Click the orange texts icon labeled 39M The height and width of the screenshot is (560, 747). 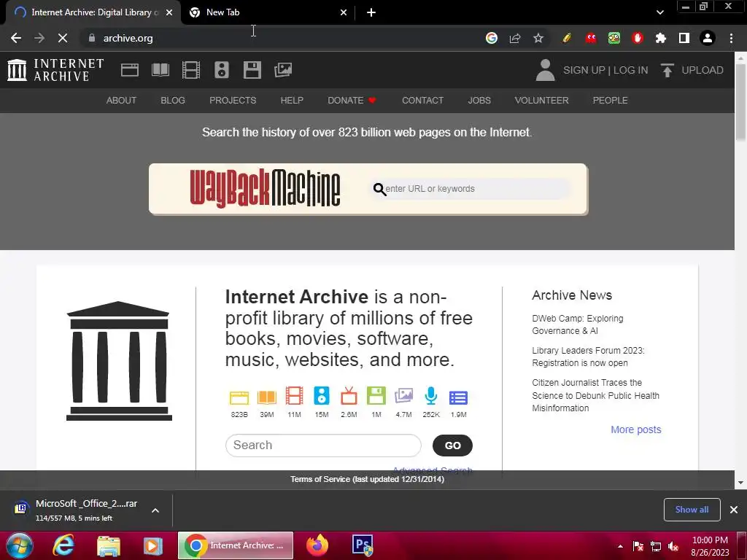267,397
